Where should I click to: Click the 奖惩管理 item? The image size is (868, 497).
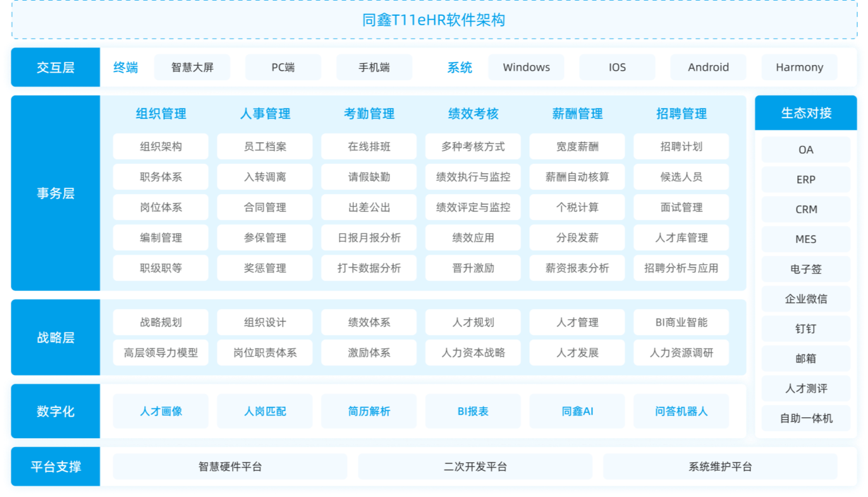click(265, 267)
